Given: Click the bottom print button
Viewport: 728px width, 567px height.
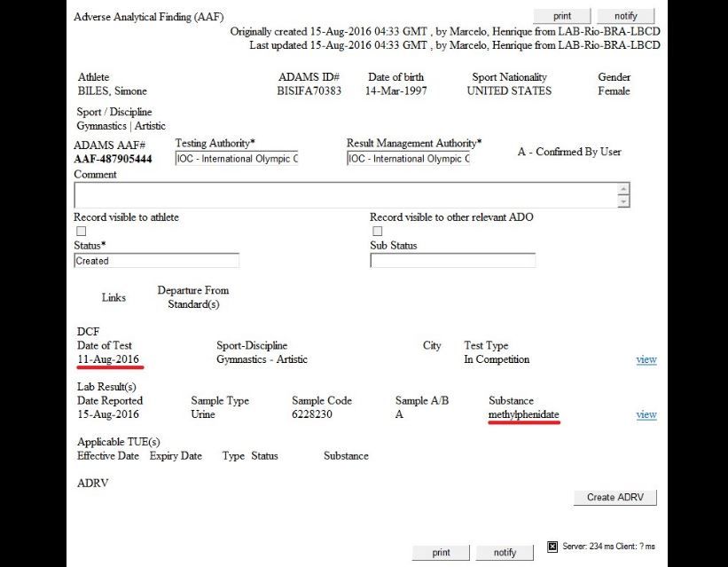Looking at the screenshot, I should pyautogui.click(x=441, y=552).
